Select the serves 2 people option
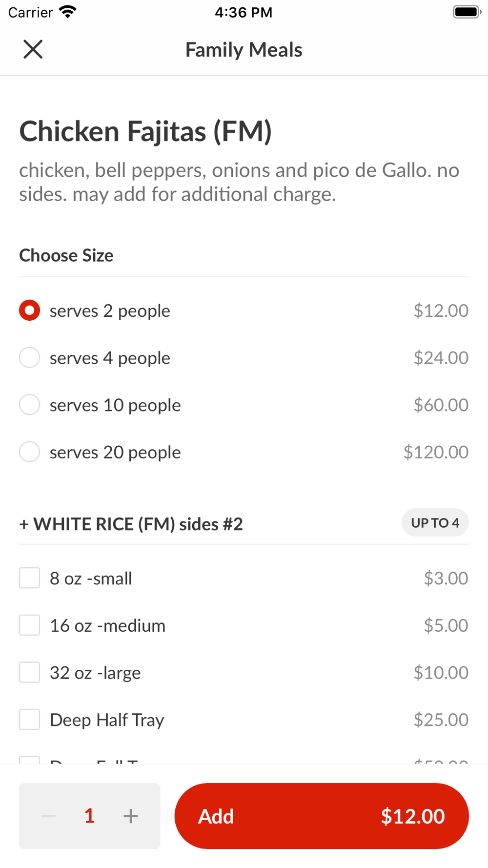This screenshot has width=488, height=868. coord(30,310)
